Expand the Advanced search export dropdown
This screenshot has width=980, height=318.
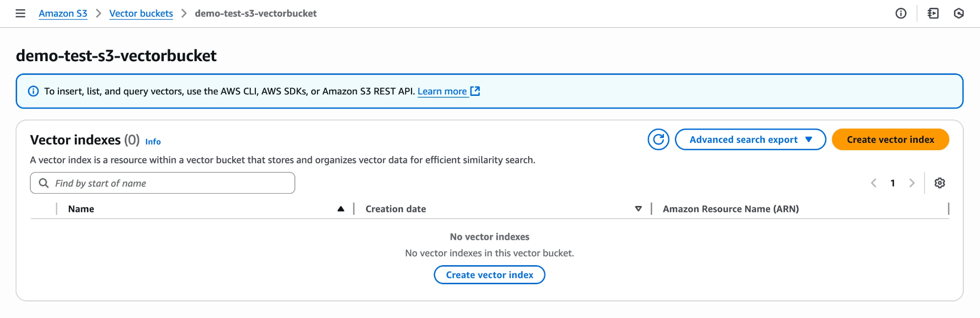coord(750,139)
